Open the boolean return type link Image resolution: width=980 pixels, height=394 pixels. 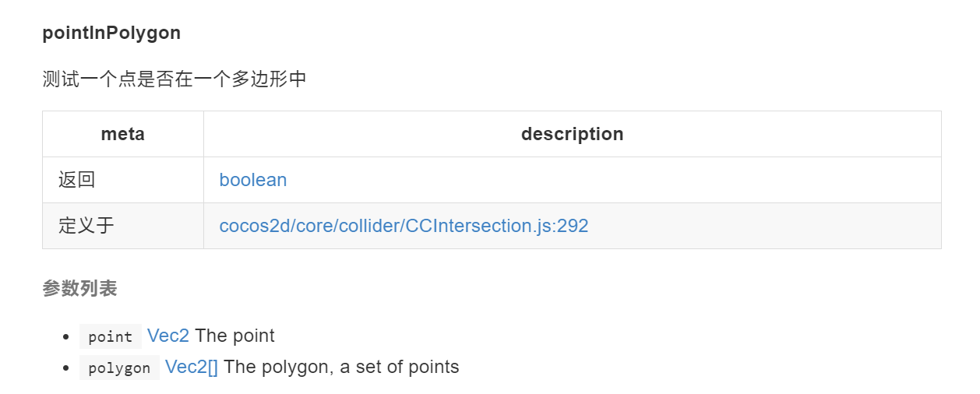click(253, 180)
